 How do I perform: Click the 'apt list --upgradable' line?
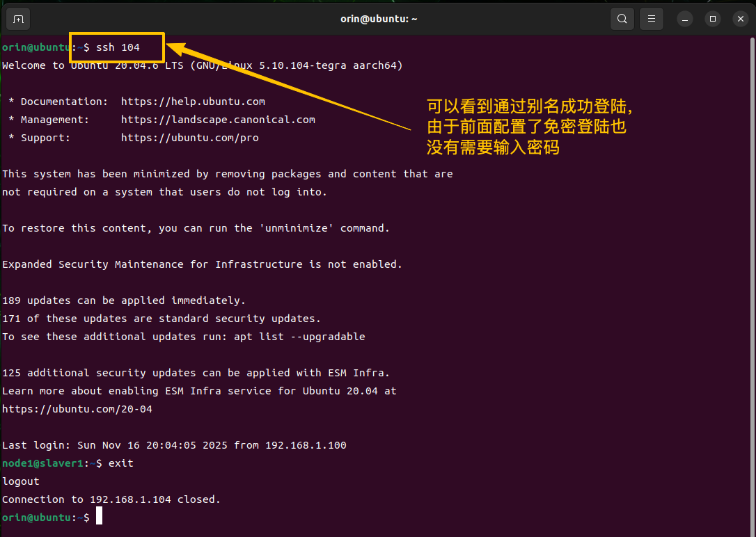pos(184,337)
